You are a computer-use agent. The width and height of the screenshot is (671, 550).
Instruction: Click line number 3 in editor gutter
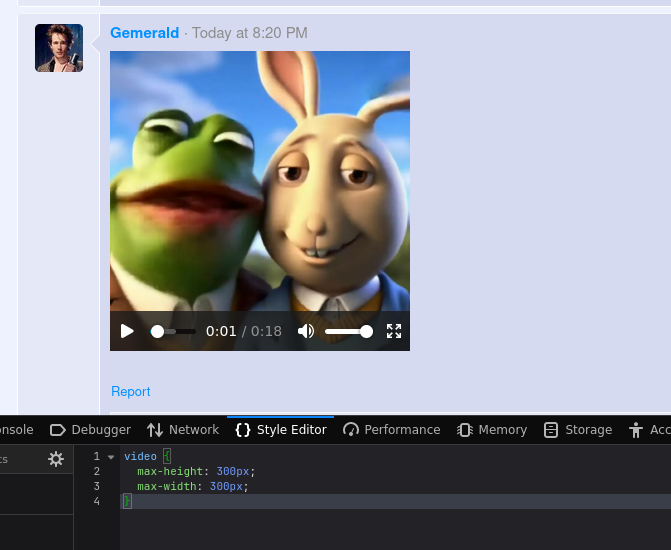pos(97,486)
